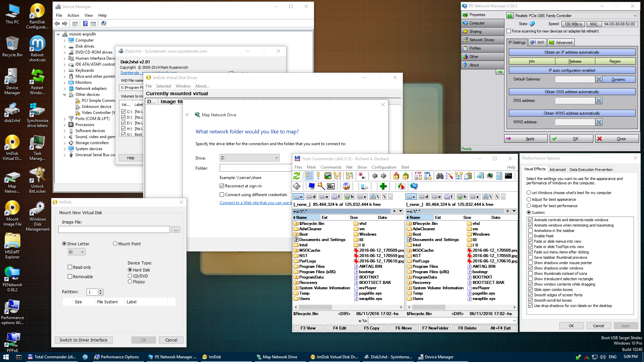The height and width of the screenshot is (362, 644).
Task: Switch to the WiFi tab
Action: coord(537,43)
